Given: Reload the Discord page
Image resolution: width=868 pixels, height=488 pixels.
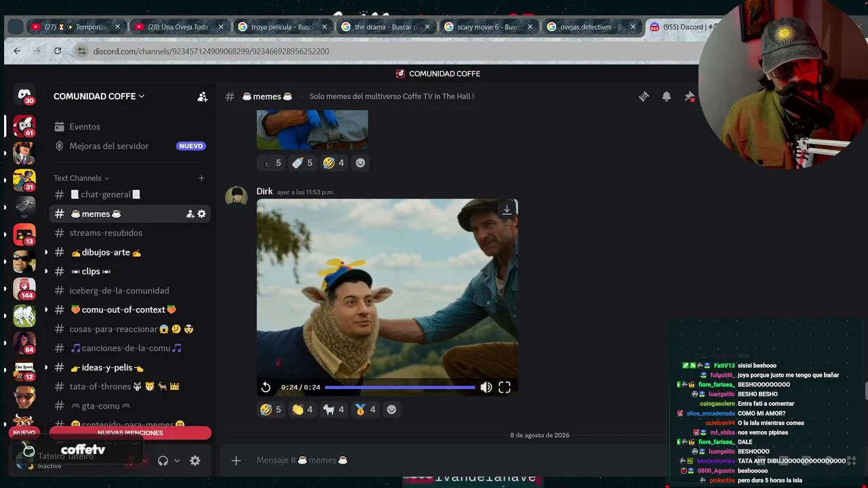Looking at the screenshot, I should [x=58, y=51].
